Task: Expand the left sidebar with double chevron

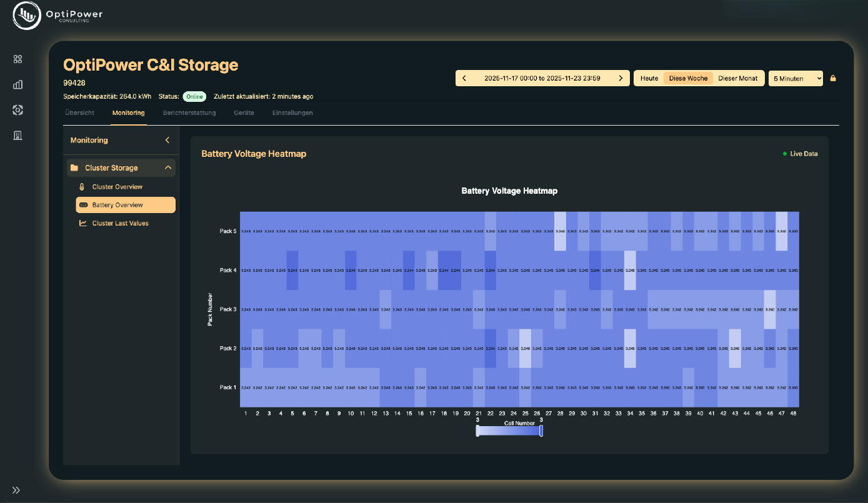Action: tap(16, 490)
